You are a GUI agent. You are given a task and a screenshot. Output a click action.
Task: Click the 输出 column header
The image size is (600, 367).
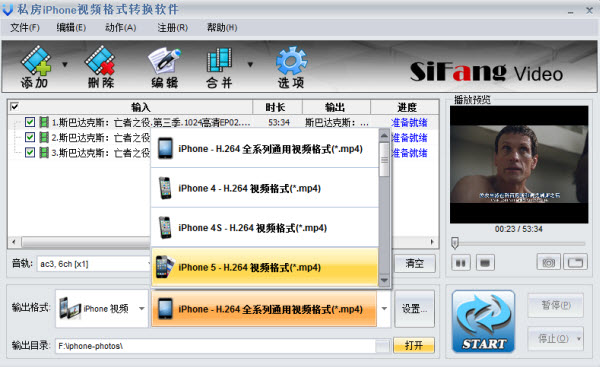tap(336, 107)
